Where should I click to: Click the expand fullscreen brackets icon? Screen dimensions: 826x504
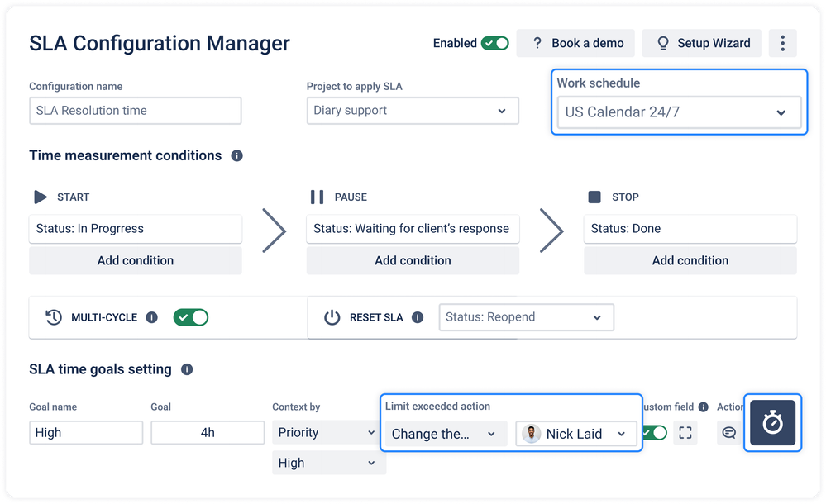click(685, 433)
